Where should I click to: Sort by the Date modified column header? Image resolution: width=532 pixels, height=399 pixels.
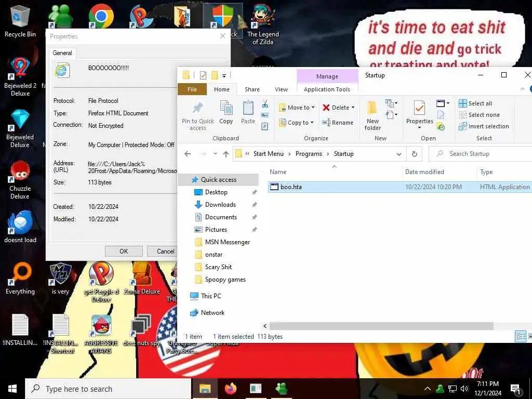click(440, 171)
